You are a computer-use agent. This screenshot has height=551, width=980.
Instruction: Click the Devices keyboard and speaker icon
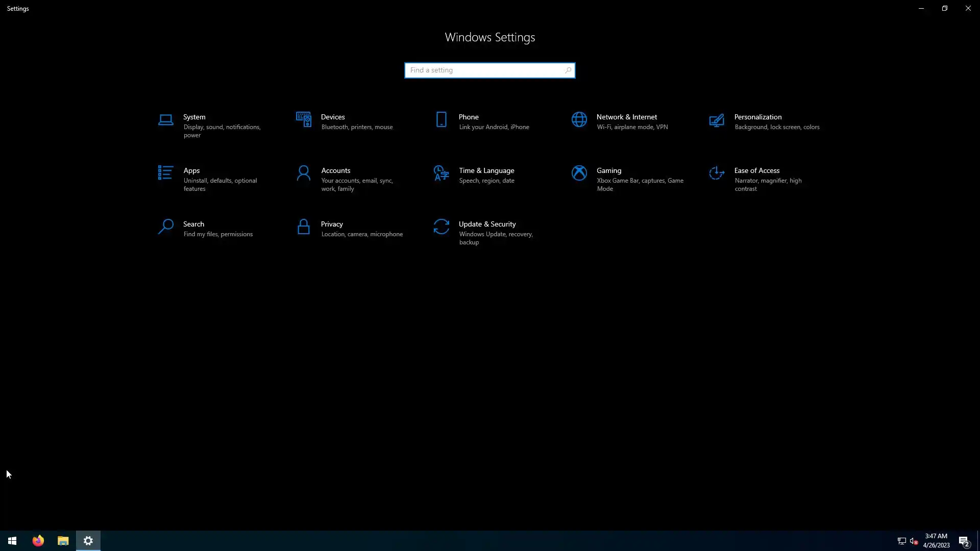[x=303, y=120]
